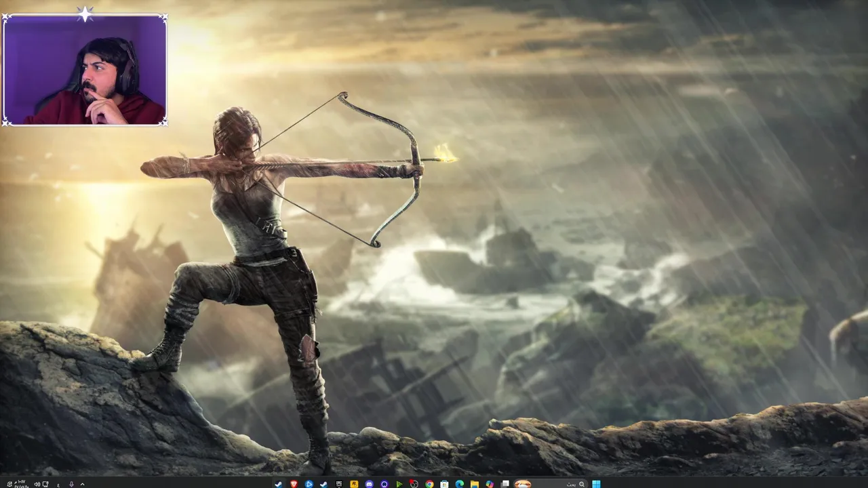This screenshot has width=868, height=488.
Task: Click the webcam overlay thumbnail
Action: 85,70
